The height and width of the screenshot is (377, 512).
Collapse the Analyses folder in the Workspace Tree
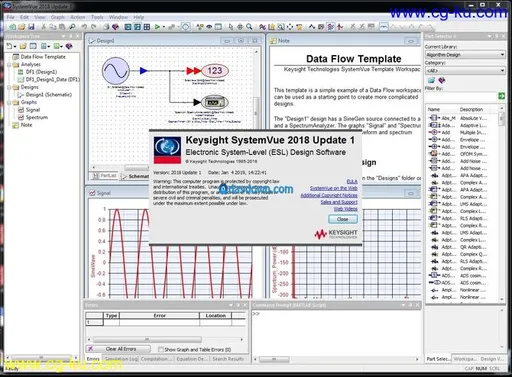(9, 65)
